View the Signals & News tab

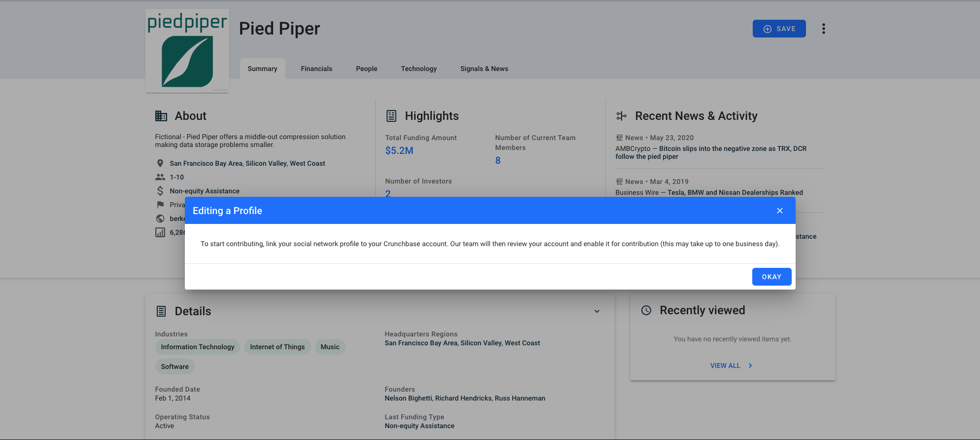(x=484, y=69)
